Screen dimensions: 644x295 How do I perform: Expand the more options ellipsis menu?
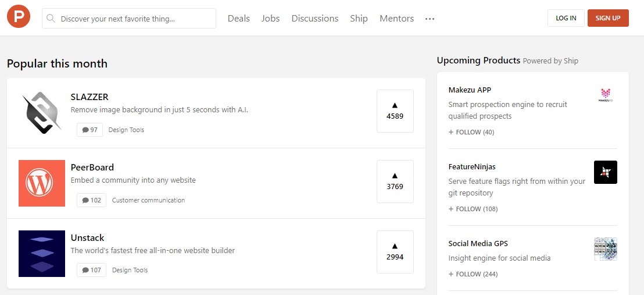(x=430, y=19)
